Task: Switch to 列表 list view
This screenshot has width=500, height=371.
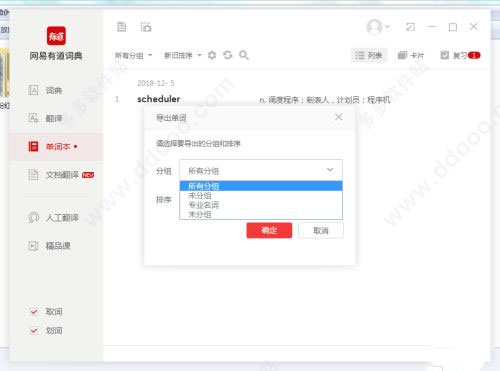Action: point(369,55)
